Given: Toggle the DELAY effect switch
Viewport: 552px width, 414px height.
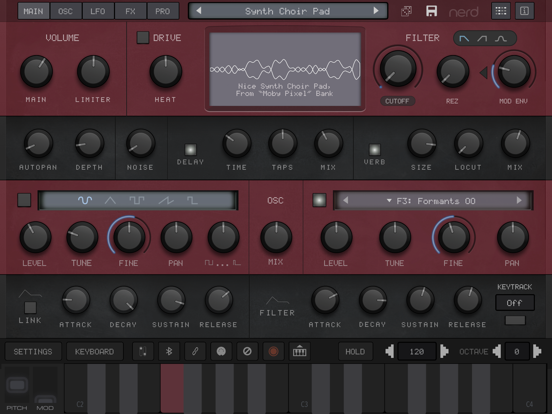Looking at the screenshot, I should 190,150.
